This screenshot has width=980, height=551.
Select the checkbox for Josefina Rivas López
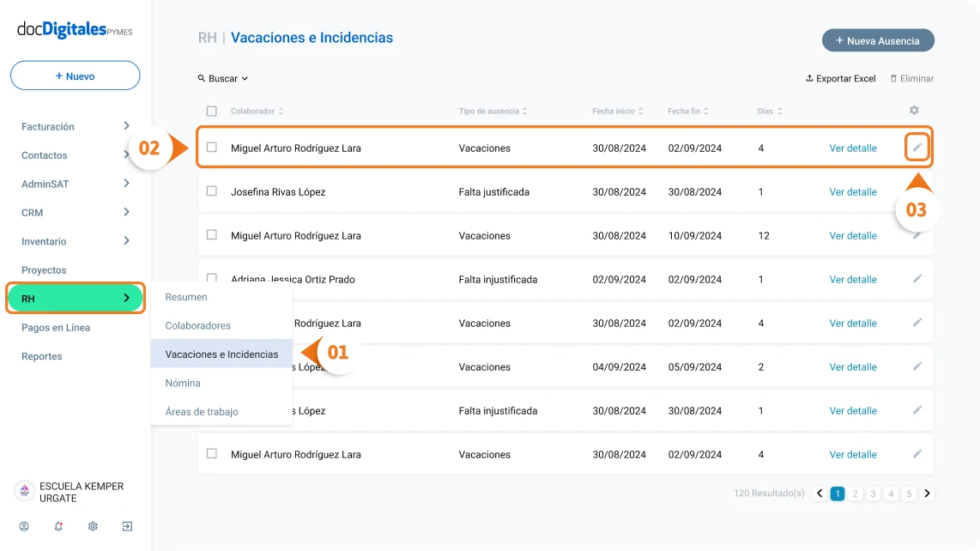coord(212,191)
